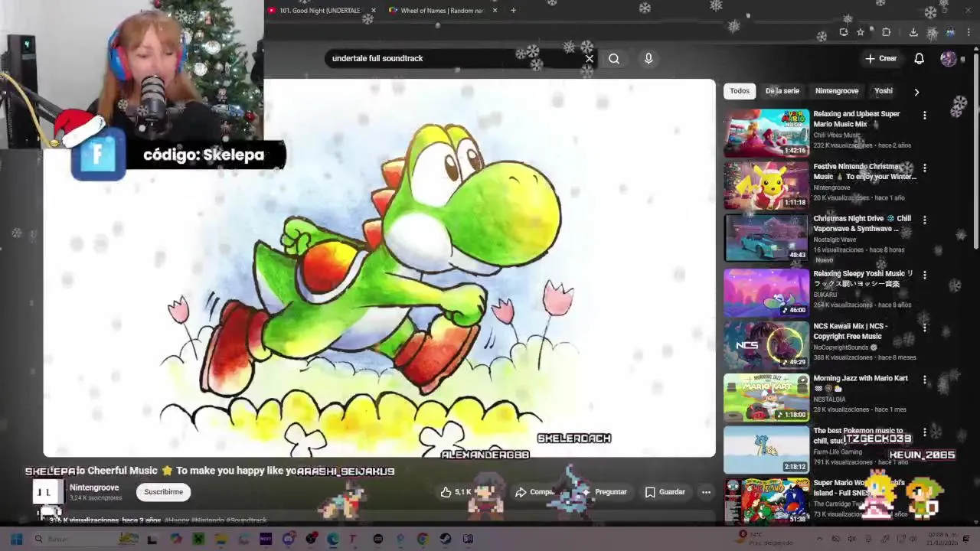Open the YouTube account avatar menu
The image size is (980, 551).
949,58
